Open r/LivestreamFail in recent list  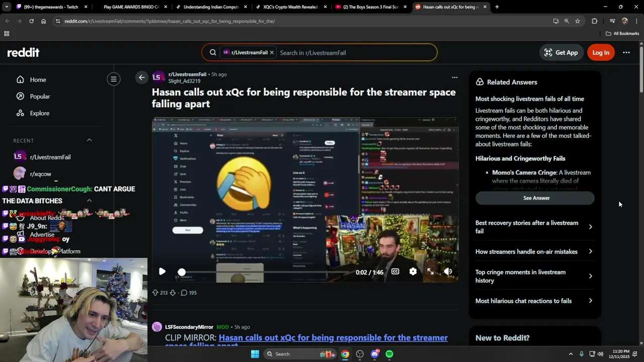tap(43, 157)
